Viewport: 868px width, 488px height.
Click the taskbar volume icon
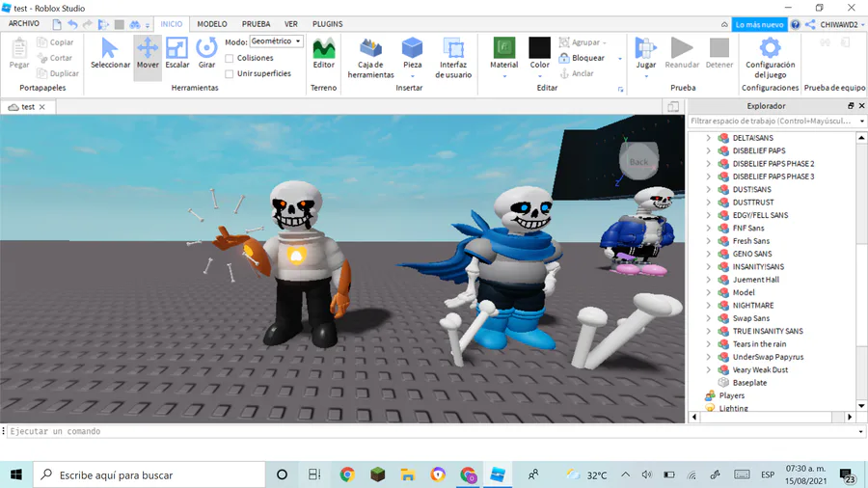(646, 474)
